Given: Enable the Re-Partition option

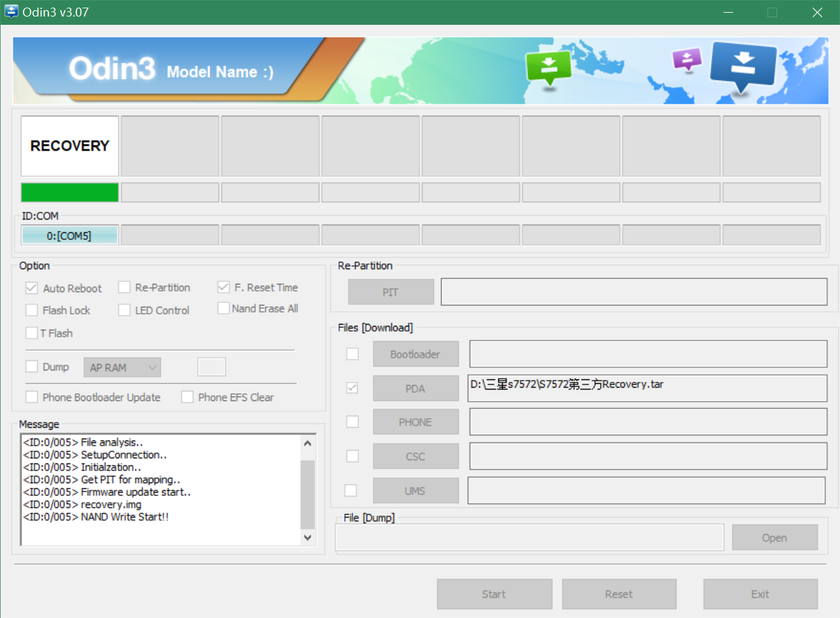Looking at the screenshot, I should pyautogui.click(x=125, y=288).
